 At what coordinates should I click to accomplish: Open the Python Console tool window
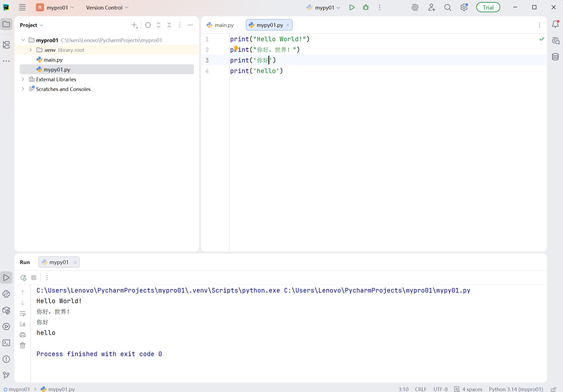coord(6,294)
